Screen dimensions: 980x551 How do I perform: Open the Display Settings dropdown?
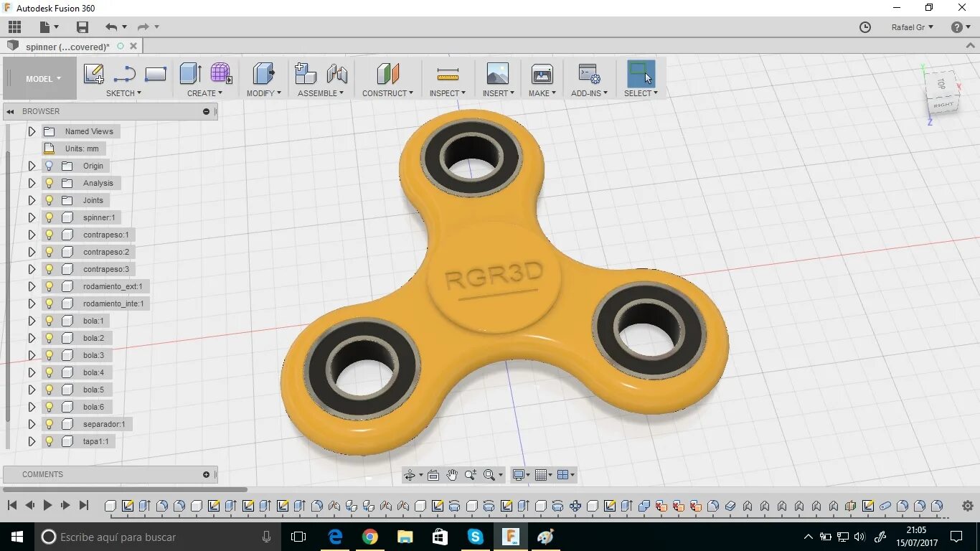coord(521,475)
